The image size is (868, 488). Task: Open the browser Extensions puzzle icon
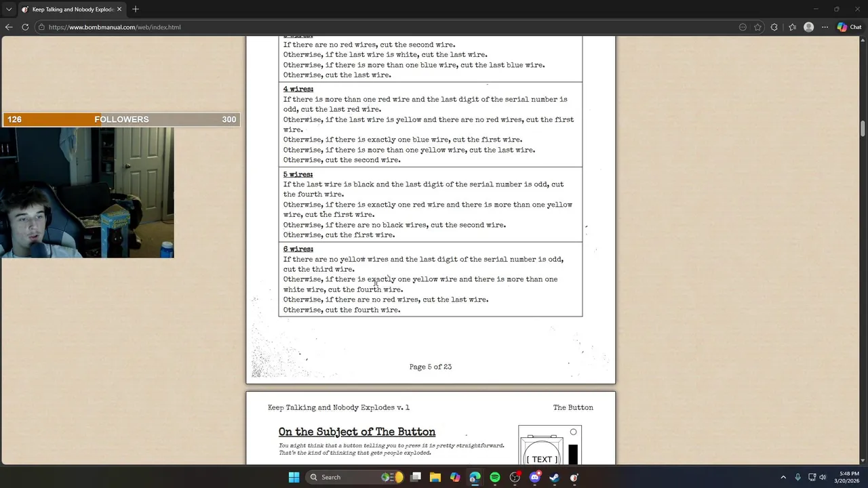[x=774, y=27]
